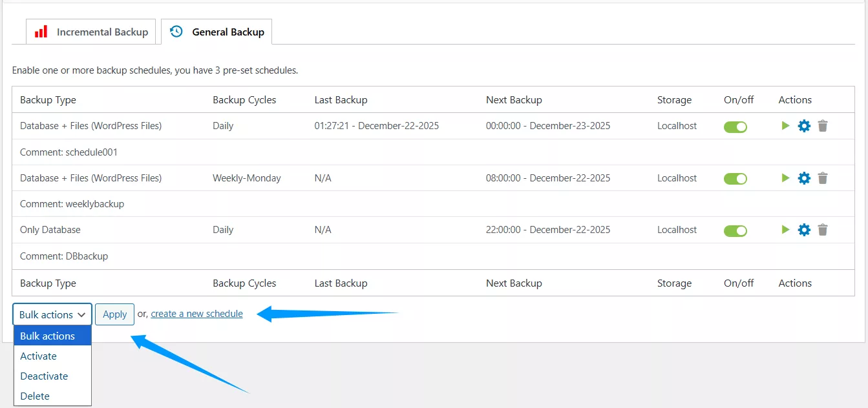Viewport: 868px width, 408px height.
Task: Click the Apply button
Action: [x=114, y=314]
